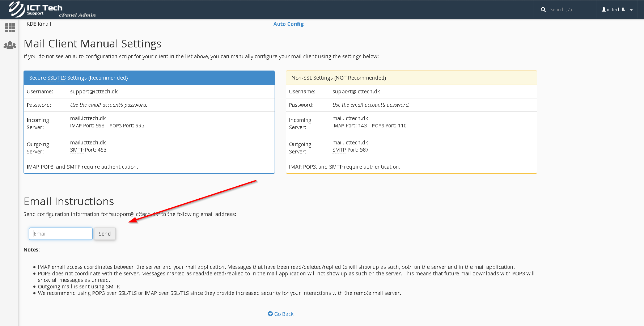The width and height of the screenshot is (644, 326).
Task: Click IMAP abbreviation next to Port 993
Action: (76, 126)
